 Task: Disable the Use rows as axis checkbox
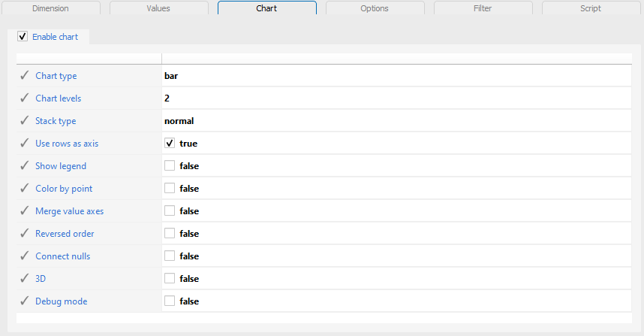tap(170, 143)
